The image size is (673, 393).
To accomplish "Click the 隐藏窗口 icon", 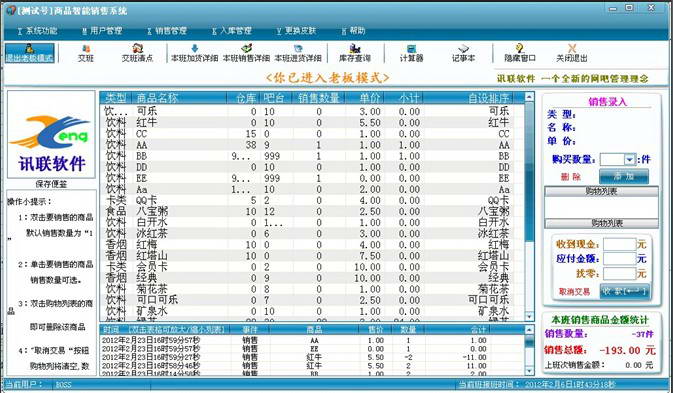I will pyautogui.click(x=520, y=53).
